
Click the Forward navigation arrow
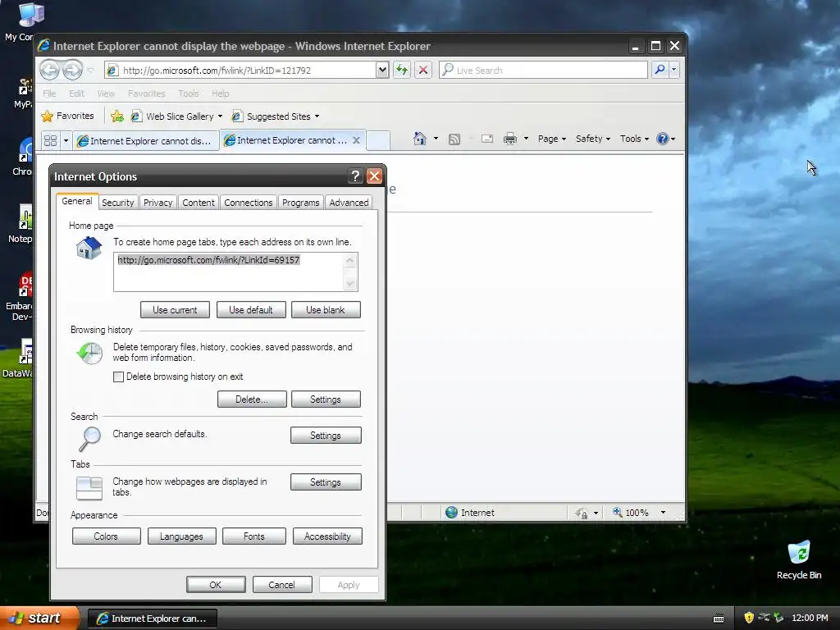(x=72, y=70)
